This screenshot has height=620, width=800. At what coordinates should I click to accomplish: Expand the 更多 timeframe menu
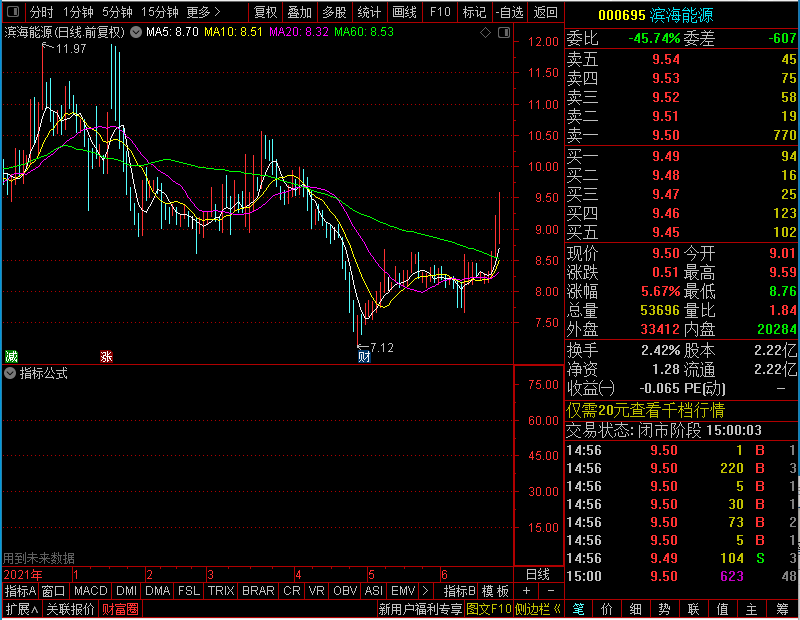(x=203, y=12)
